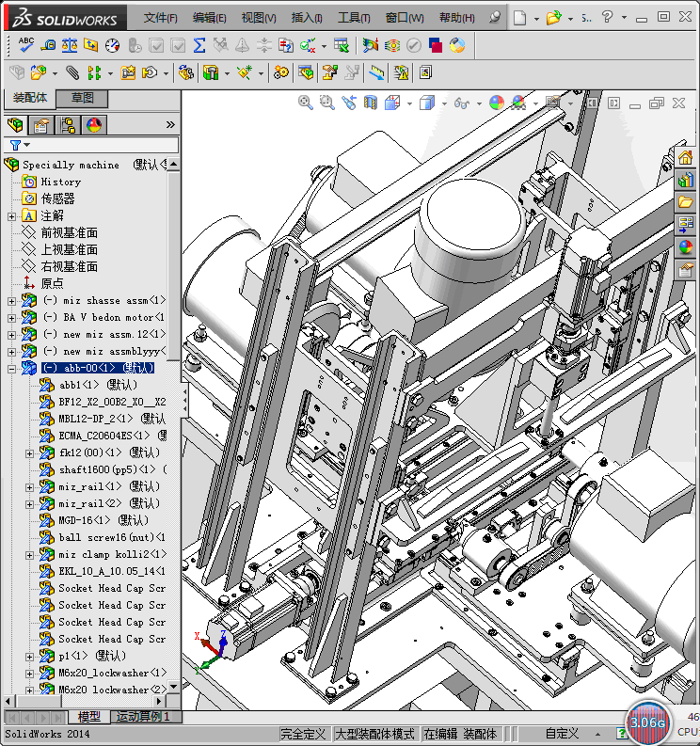Collapse the abb-00<1> assembly node
The image size is (700, 746).
click(11, 369)
